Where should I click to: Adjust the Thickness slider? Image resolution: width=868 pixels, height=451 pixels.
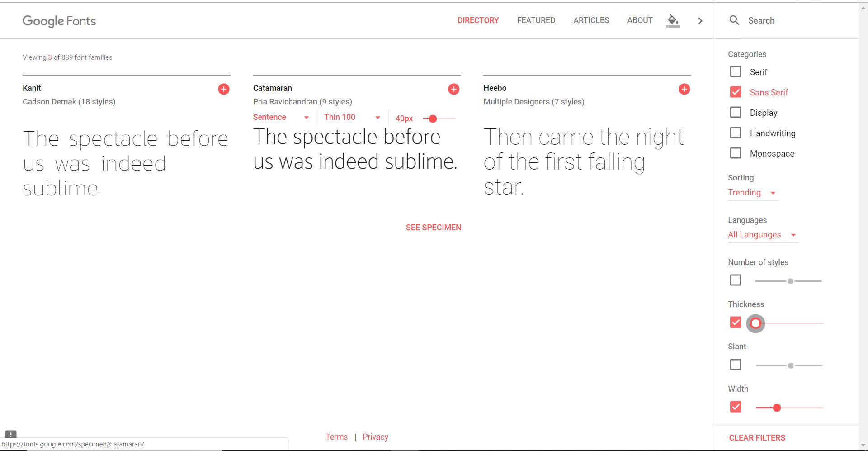click(x=755, y=323)
